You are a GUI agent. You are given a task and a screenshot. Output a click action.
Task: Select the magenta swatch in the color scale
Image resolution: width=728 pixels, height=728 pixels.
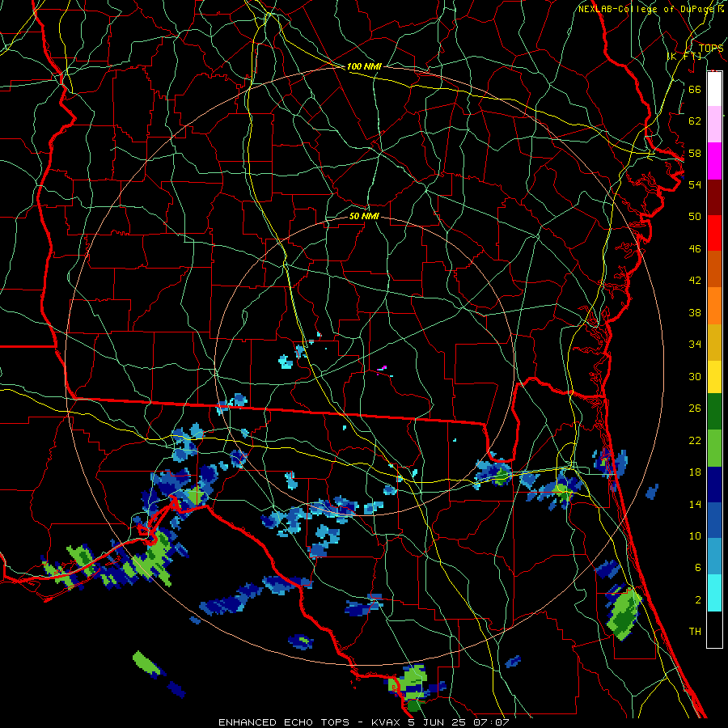(x=714, y=161)
